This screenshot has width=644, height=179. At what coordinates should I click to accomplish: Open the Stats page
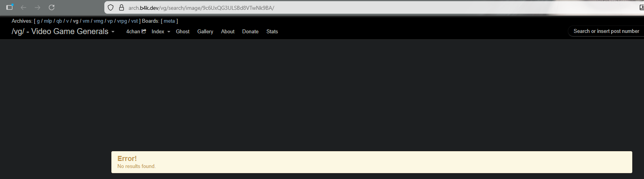click(272, 31)
